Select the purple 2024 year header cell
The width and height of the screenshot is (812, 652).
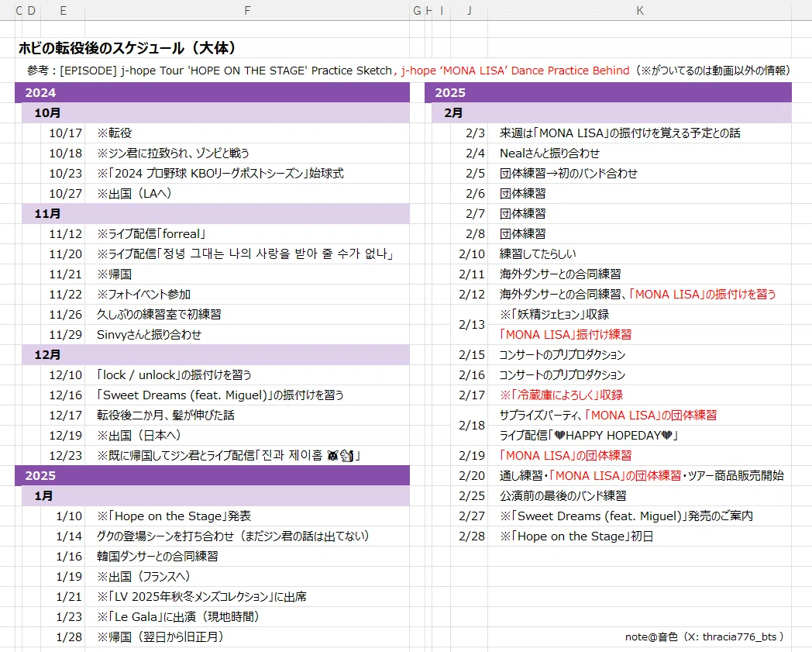pos(212,93)
